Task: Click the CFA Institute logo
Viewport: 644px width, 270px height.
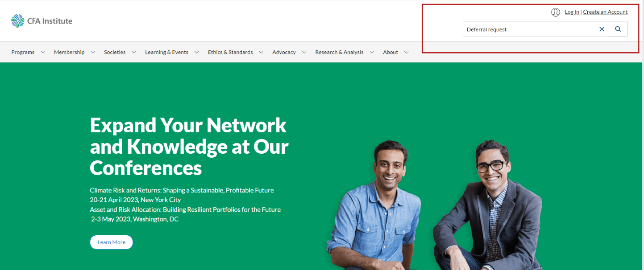Action: point(42,21)
